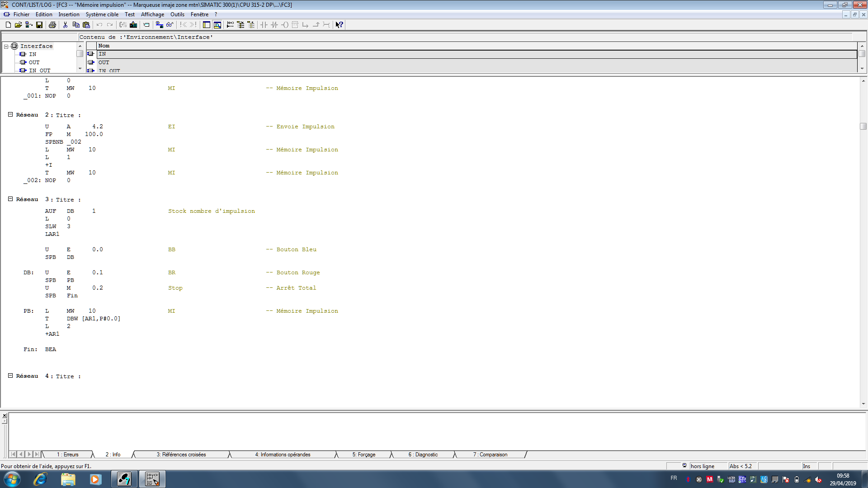The height and width of the screenshot is (488, 868).
Task: Switch to the Diagnostic tab
Action: 423,455
